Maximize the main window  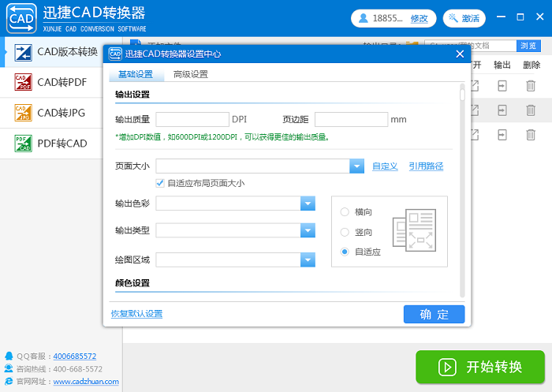pyautogui.click(x=520, y=17)
